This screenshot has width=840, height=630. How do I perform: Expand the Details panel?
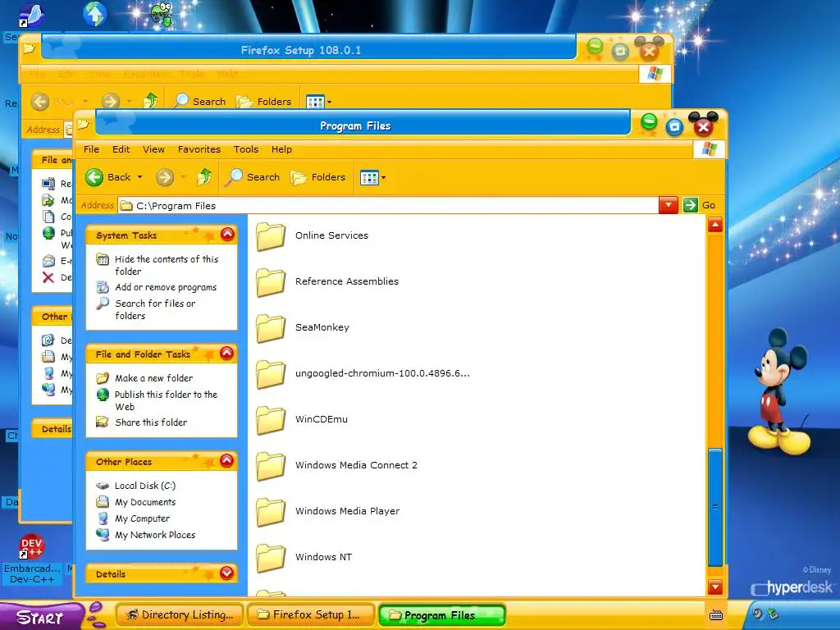(227, 573)
